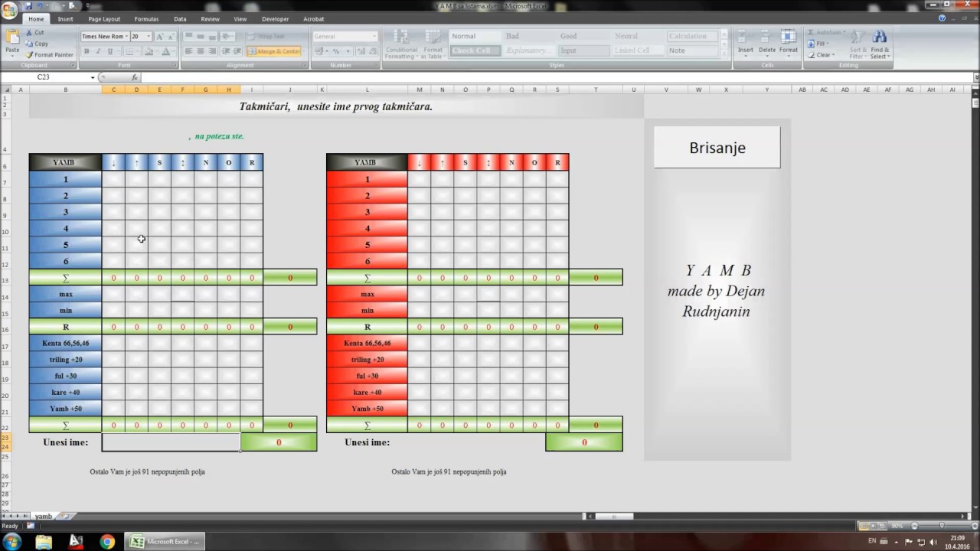Click the Italic formatting icon
The image size is (980, 551).
click(x=98, y=51)
